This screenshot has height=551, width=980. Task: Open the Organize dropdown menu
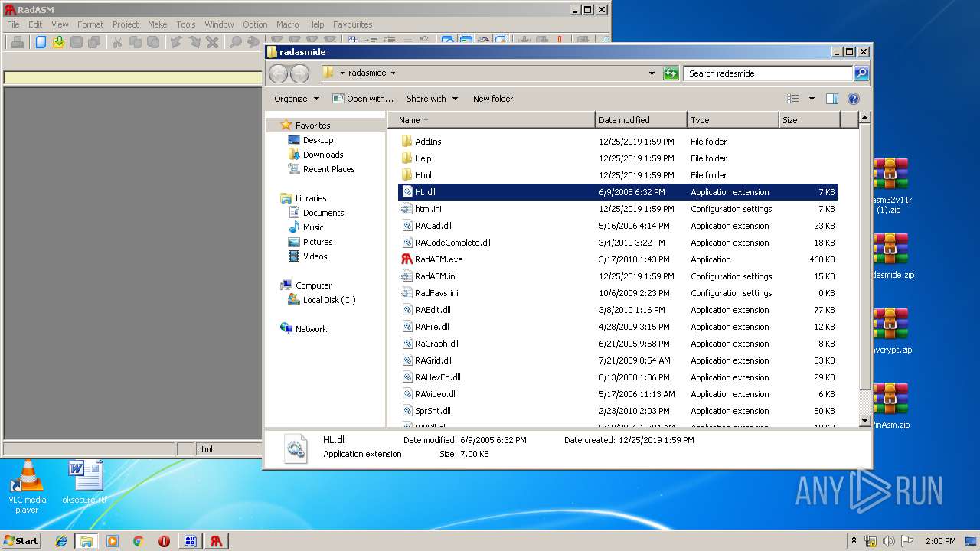click(x=296, y=99)
